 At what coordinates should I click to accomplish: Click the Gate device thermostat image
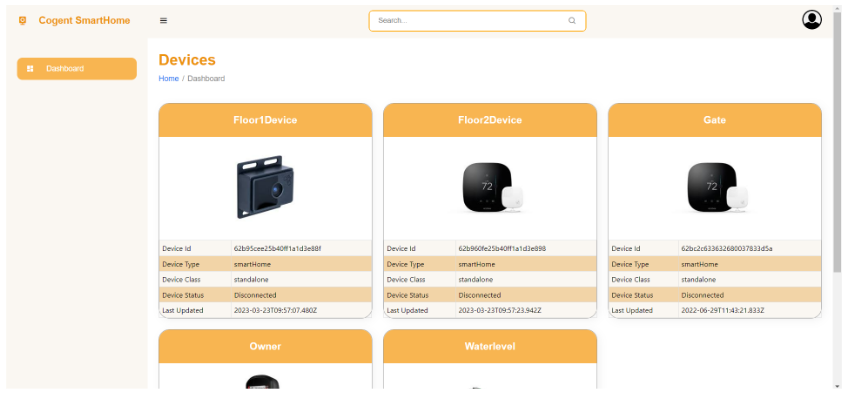tap(715, 187)
